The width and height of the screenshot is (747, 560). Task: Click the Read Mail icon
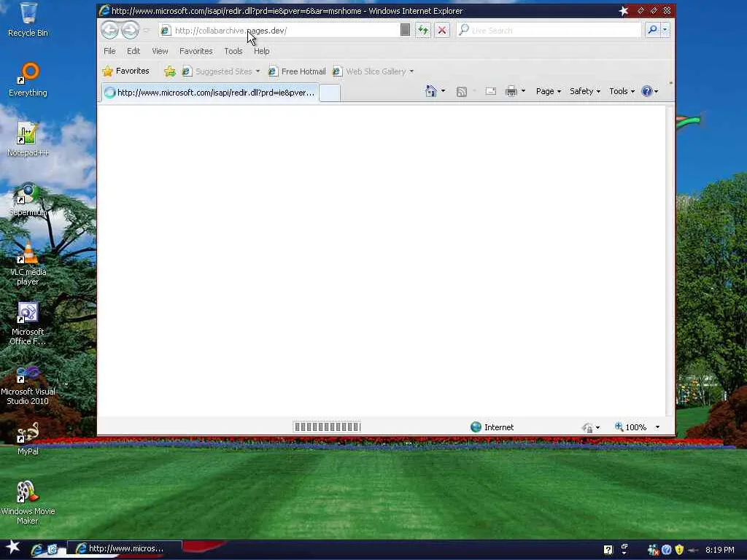pyautogui.click(x=491, y=91)
